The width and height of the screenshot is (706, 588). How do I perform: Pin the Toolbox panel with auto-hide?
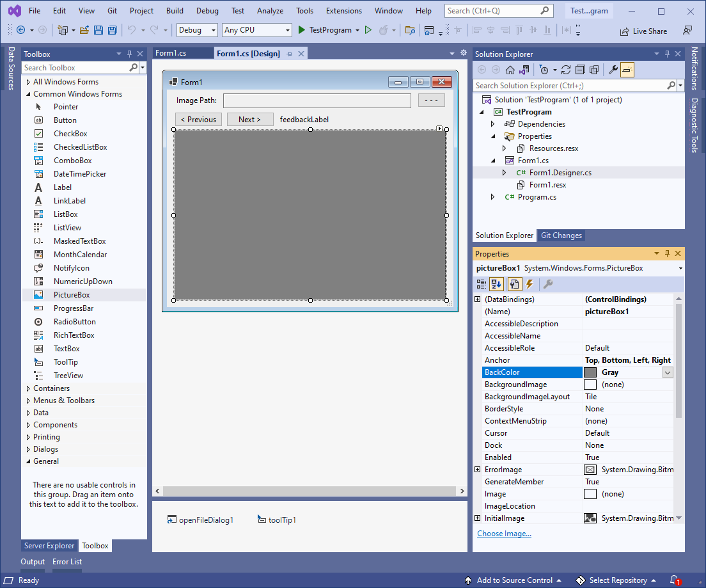(130, 54)
